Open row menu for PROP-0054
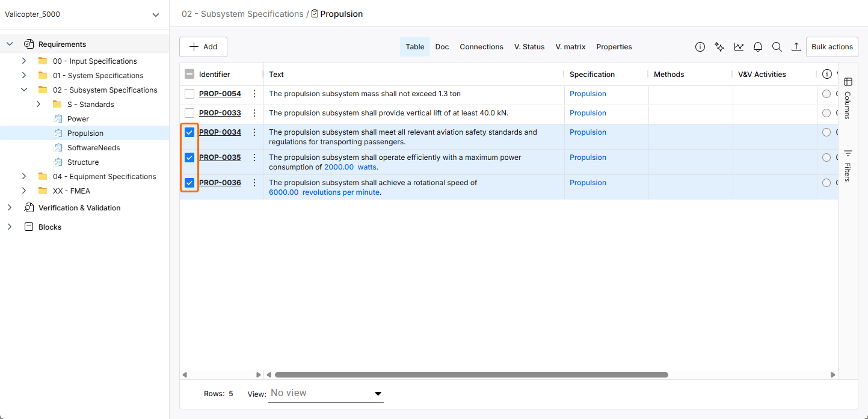Viewport: 868px width, 419px height. coord(254,94)
